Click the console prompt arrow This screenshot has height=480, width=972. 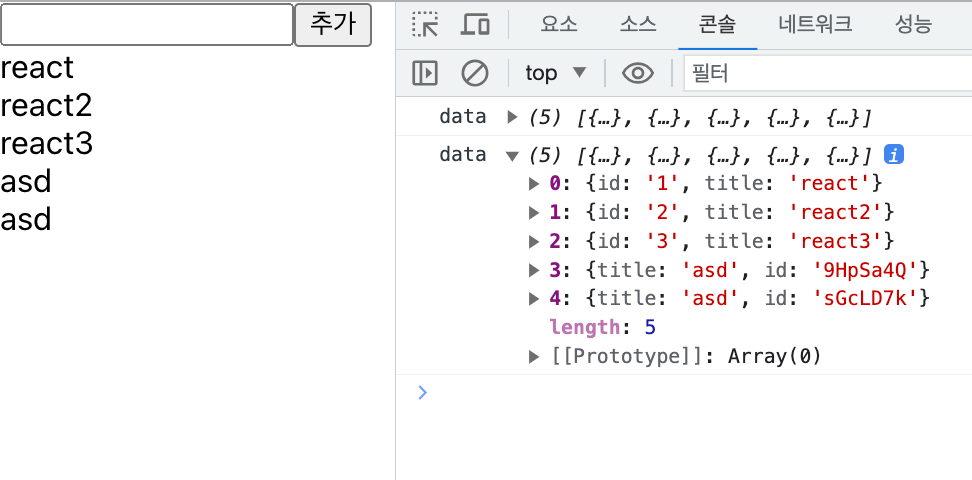(x=423, y=393)
